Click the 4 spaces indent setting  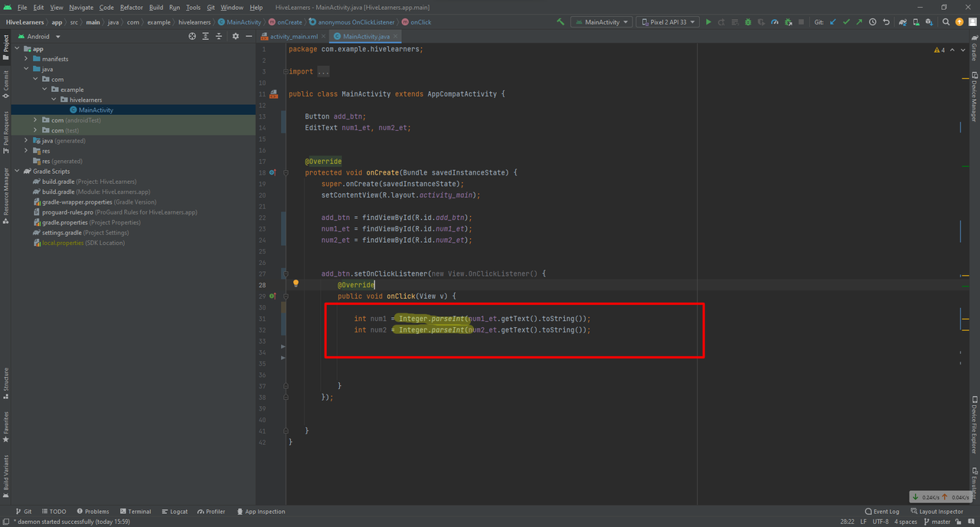906,522
